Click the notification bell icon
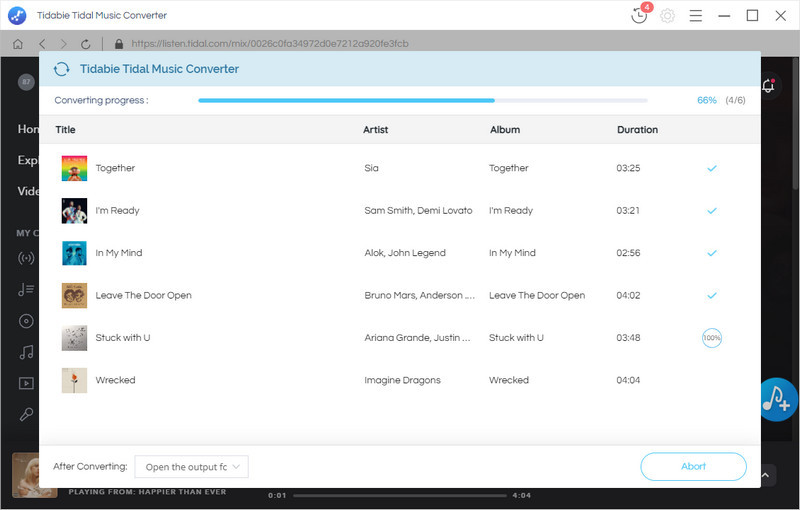Viewport: 800px width, 510px height. coord(768,86)
